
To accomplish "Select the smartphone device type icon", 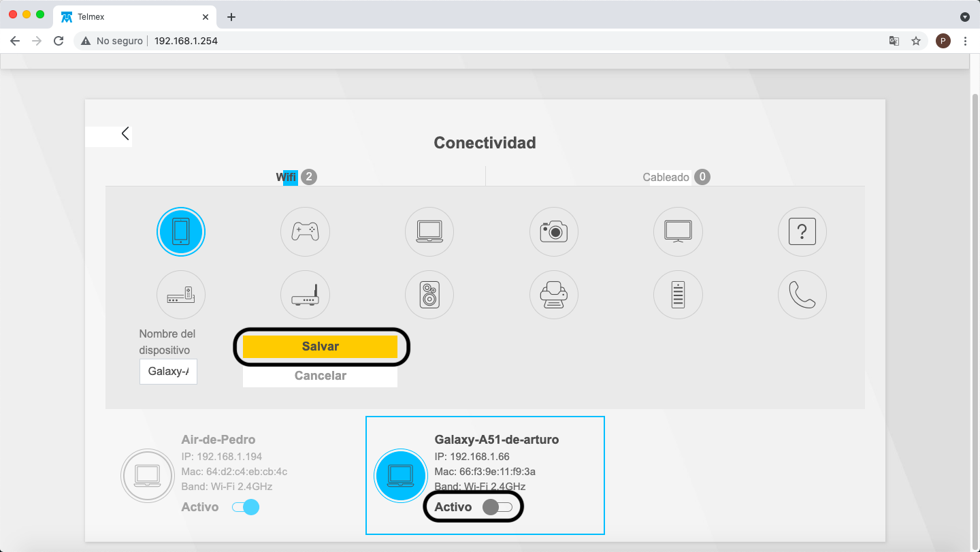I will click(x=181, y=231).
